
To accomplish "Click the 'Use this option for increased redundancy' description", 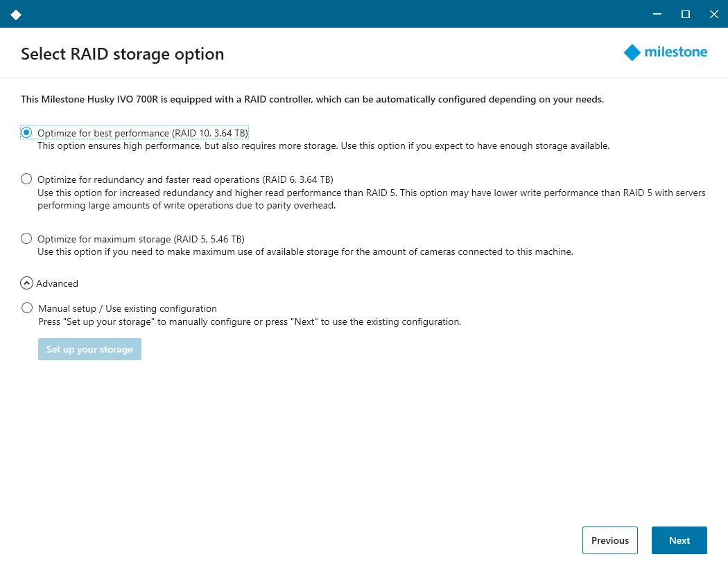I will 372,199.
